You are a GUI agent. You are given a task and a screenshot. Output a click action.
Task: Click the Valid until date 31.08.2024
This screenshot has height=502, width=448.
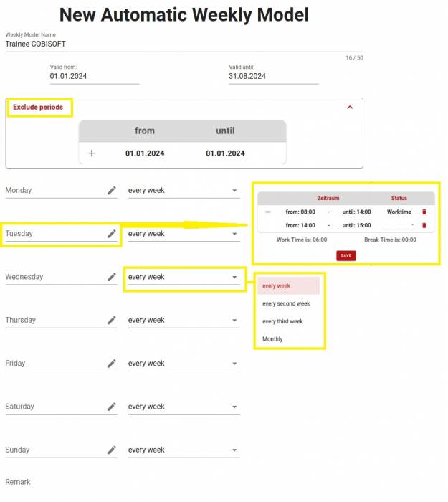tap(272, 76)
